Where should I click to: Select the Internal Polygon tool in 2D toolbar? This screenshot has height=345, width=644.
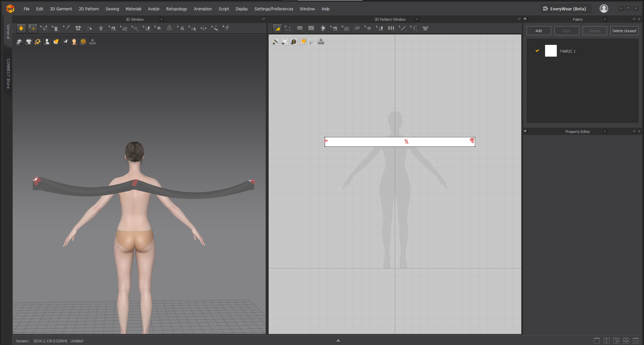pos(311,28)
